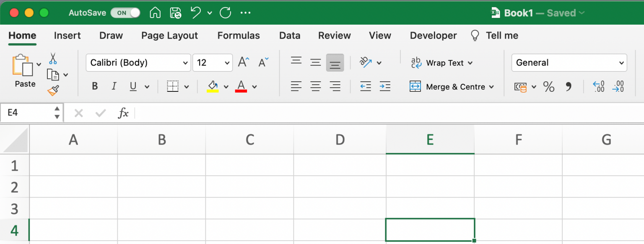Click the comma style icon

(569, 87)
